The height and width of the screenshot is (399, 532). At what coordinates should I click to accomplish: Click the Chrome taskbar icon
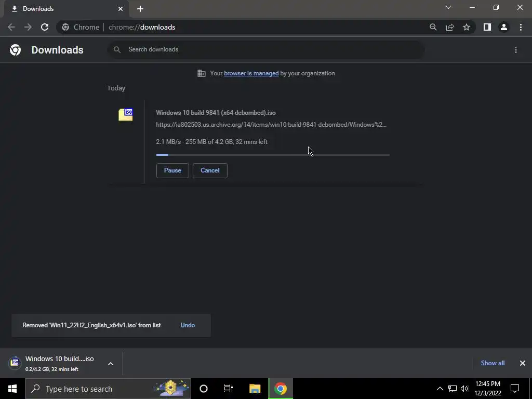[281, 389]
